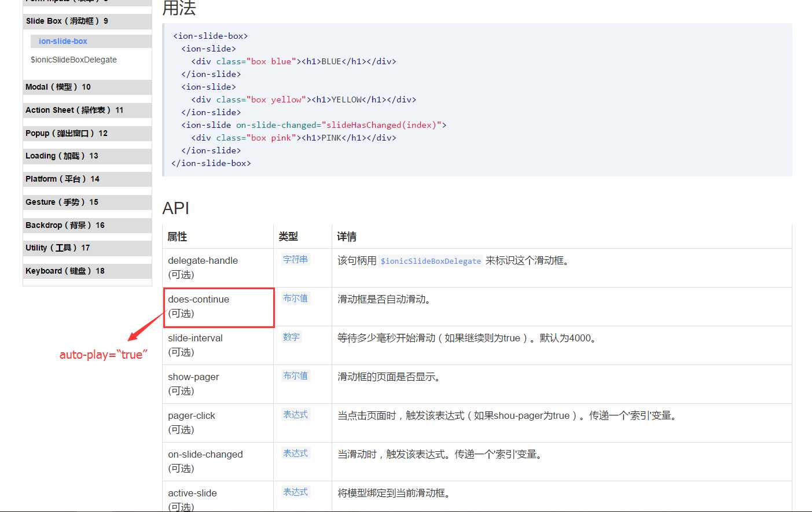This screenshot has width=812, height=512.
Task: Expand the Action Sheet (操作表) 11 section
Action: tap(87, 110)
